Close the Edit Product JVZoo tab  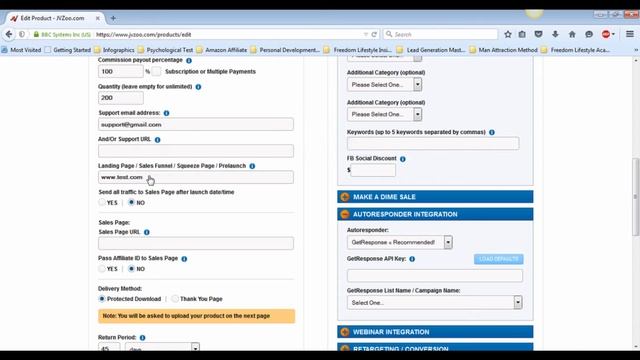pyautogui.click(x=98, y=18)
